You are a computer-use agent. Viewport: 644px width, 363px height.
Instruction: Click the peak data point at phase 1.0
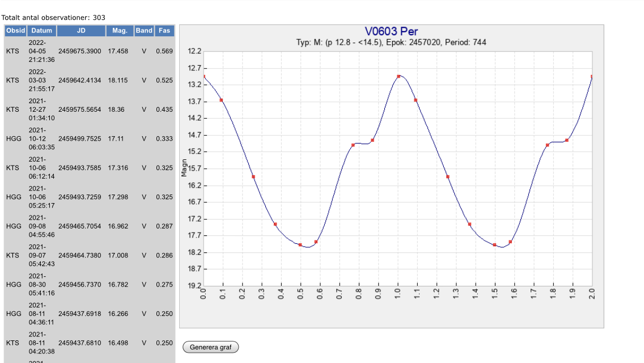click(399, 76)
